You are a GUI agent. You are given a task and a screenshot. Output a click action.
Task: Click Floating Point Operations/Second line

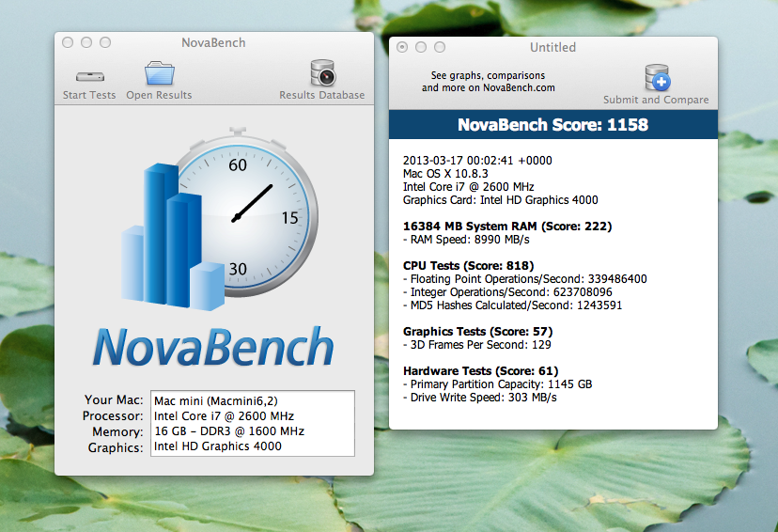click(x=525, y=279)
